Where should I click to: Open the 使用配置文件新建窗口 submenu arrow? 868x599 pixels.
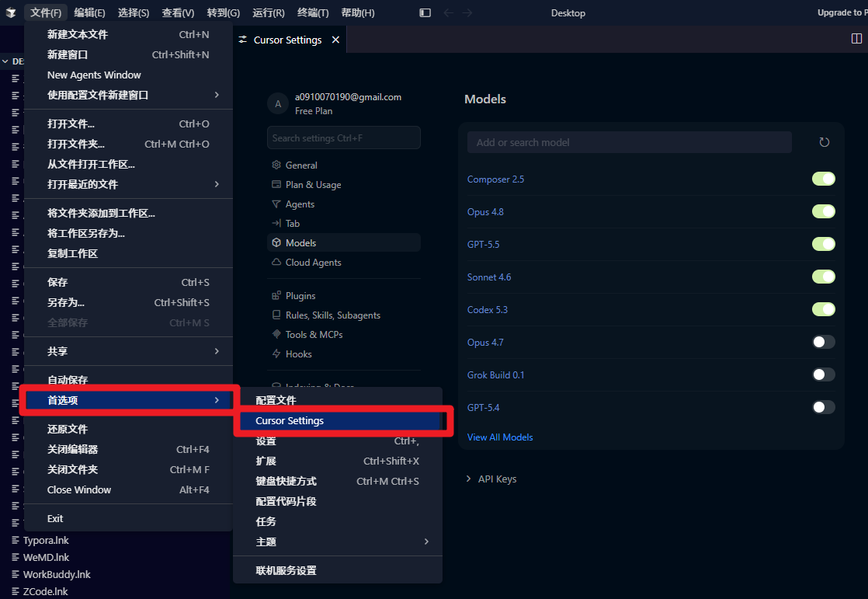pos(217,95)
